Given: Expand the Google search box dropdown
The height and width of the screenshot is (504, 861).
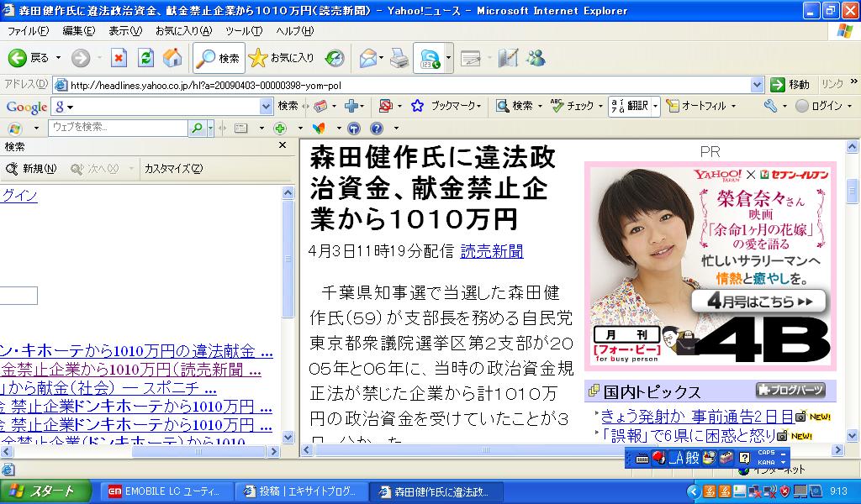Looking at the screenshot, I should (266, 106).
